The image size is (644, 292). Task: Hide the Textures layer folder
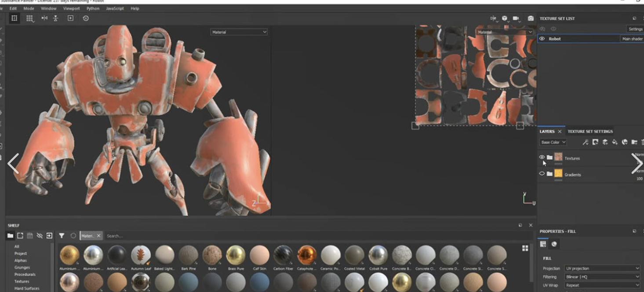tap(542, 157)
